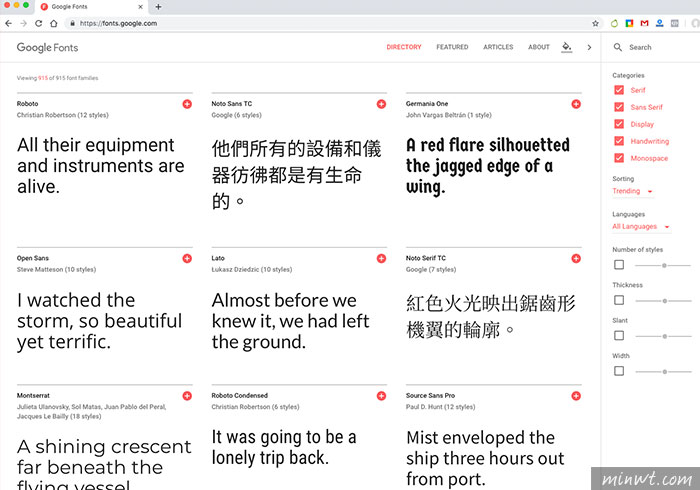Add Noto Serif TC to selection
Screen dimensions: 700x490
(x=576, y=258)
